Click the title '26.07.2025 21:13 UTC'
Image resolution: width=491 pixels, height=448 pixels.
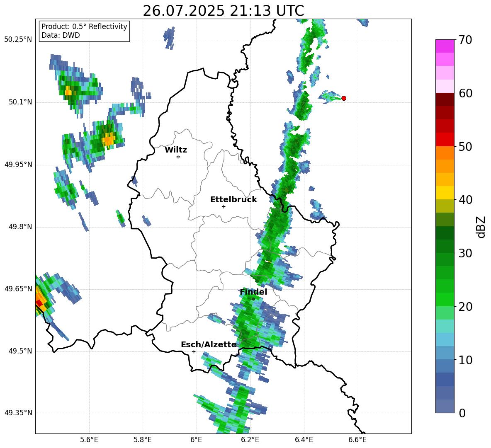223,11
